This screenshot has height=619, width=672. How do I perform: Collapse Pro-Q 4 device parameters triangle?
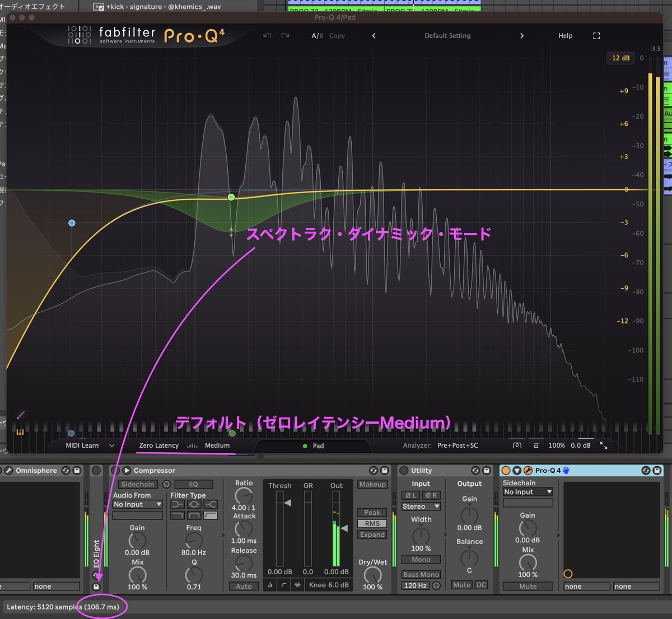coord(517,471)
